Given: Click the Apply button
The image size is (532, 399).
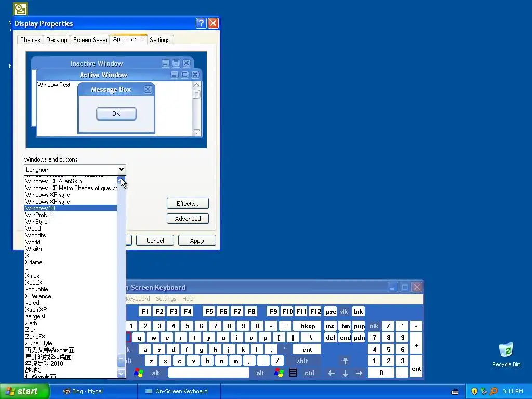Looking at the screenshot, I should pos(197,240).
